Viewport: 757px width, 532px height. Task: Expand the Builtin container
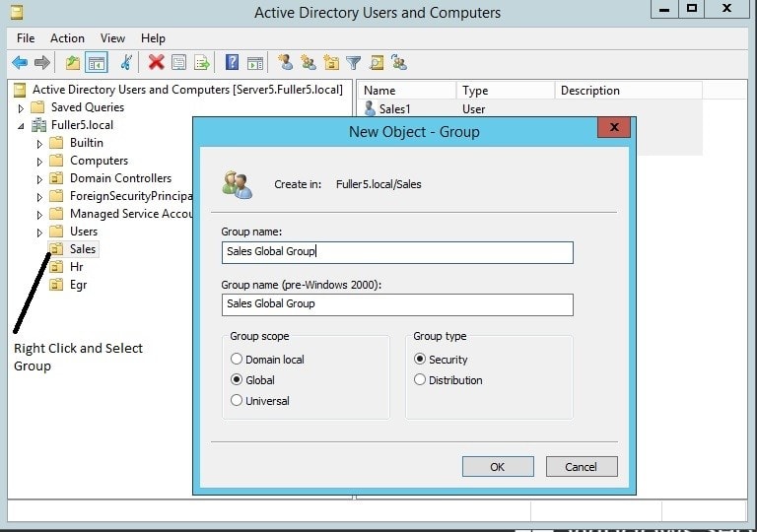39,144
